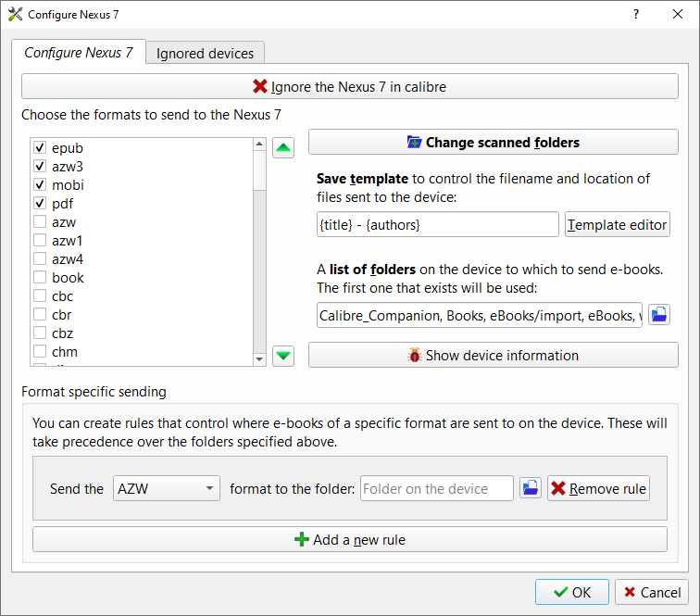This screenshot has width=700, height=616.
Task: Click the green up arrow to move format up
Action: pos(283,148)
